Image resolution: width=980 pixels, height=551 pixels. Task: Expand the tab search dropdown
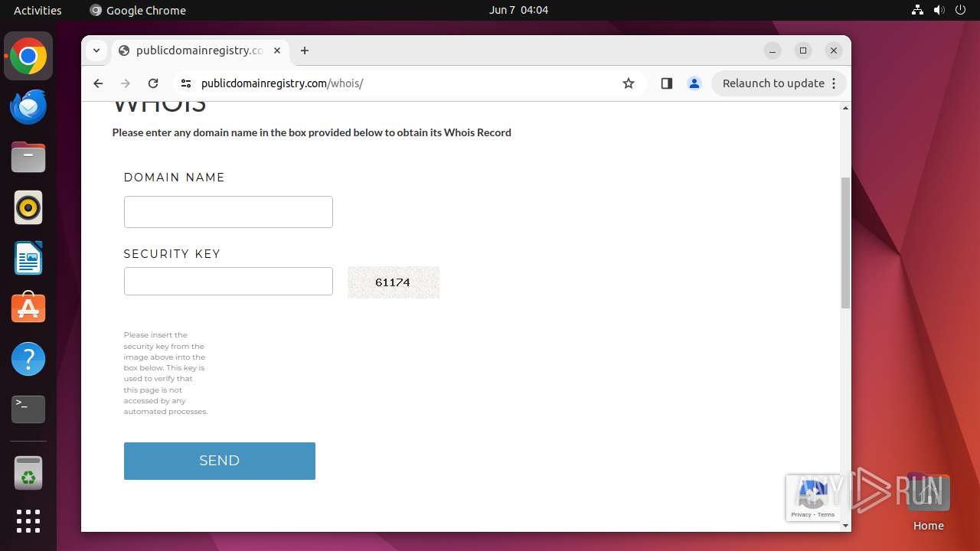pos(96,51)
